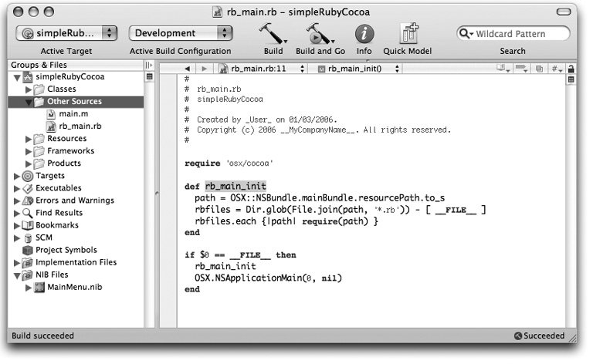Open the included files # menu
Image resolution: width=593 pixels, height=364 pixels.
pyautogui.click(x=555, y=68)
